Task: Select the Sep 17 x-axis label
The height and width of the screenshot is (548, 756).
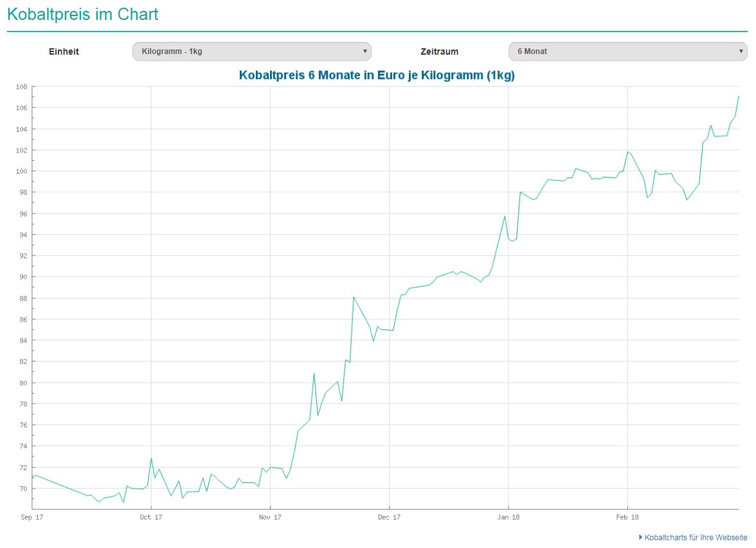Action: [x=32, y=516]
